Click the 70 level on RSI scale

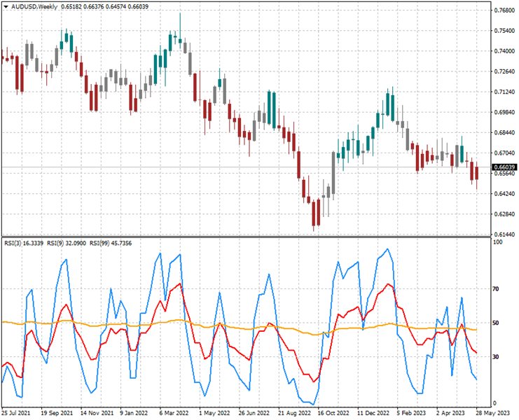point(495,289)
